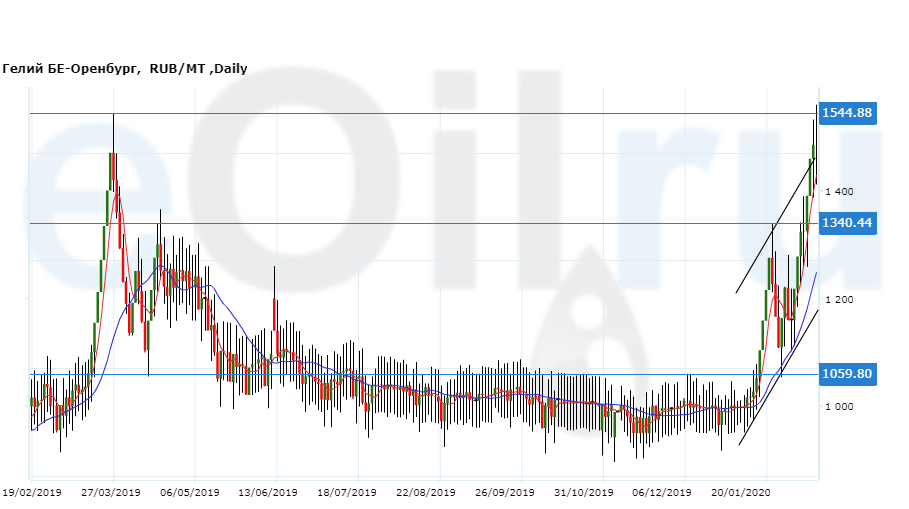Select the 31/10/2019 date label
The image size is (909, 509).
click(584, 493)
